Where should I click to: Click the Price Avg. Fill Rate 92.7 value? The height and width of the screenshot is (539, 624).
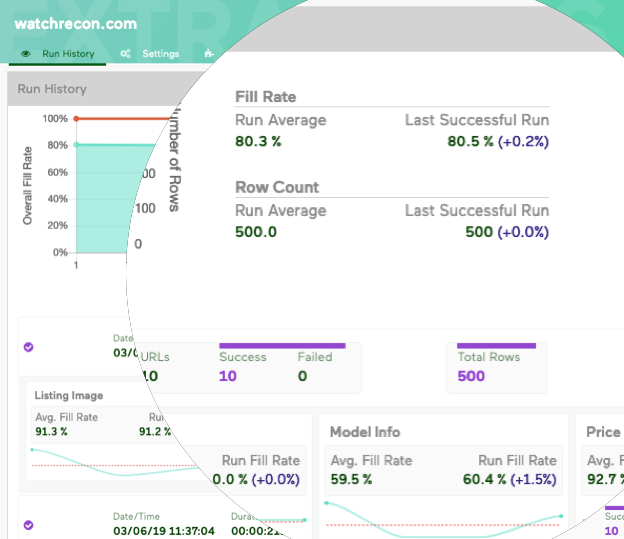click(x=605, y=479)
